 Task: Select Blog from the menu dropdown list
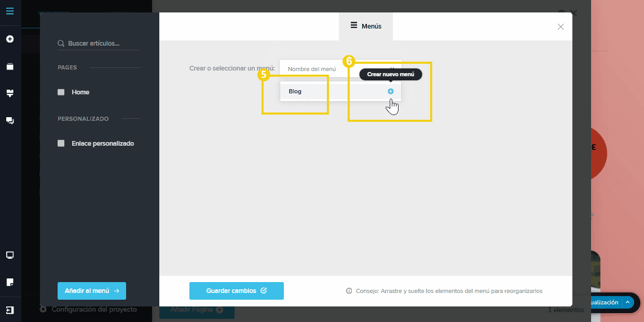coord(295,91)
